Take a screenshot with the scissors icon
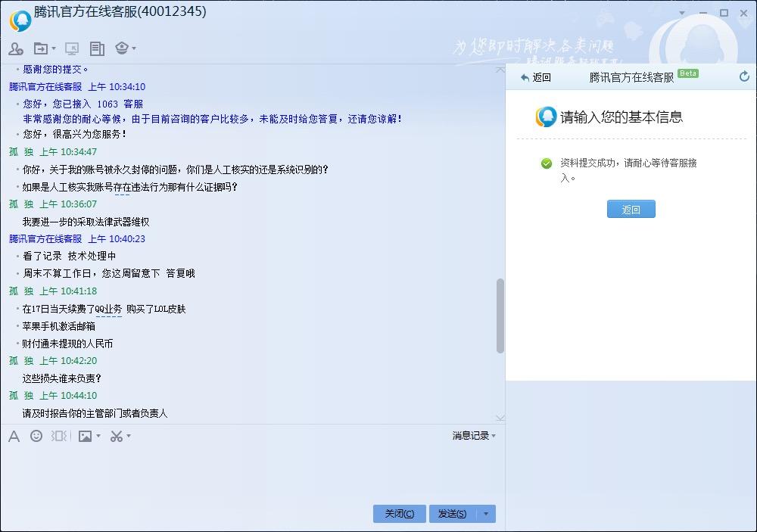The height and width of the screenshot is (532, 757). tap(115, 436)
